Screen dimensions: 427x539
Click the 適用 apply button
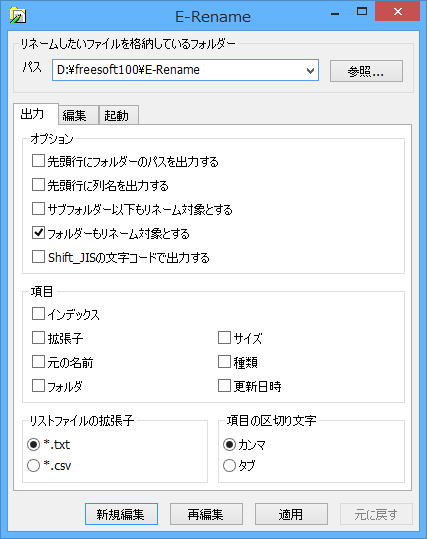(x=291, y=514)
